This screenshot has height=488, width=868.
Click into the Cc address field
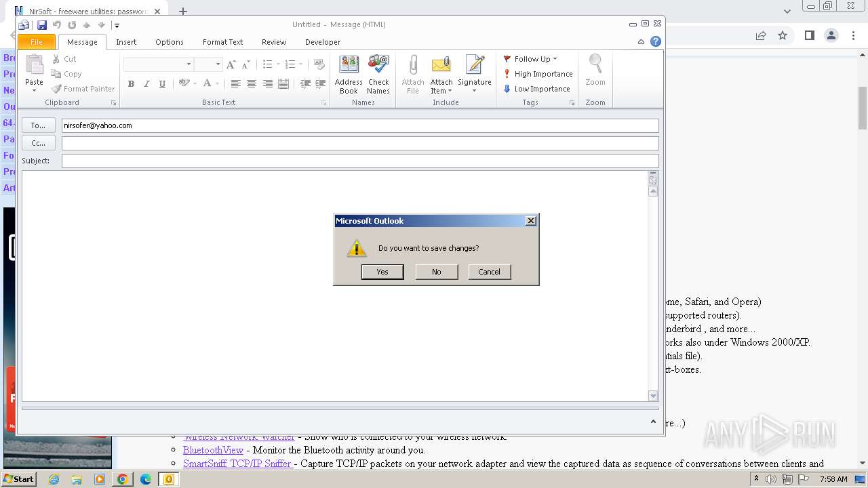360,143
